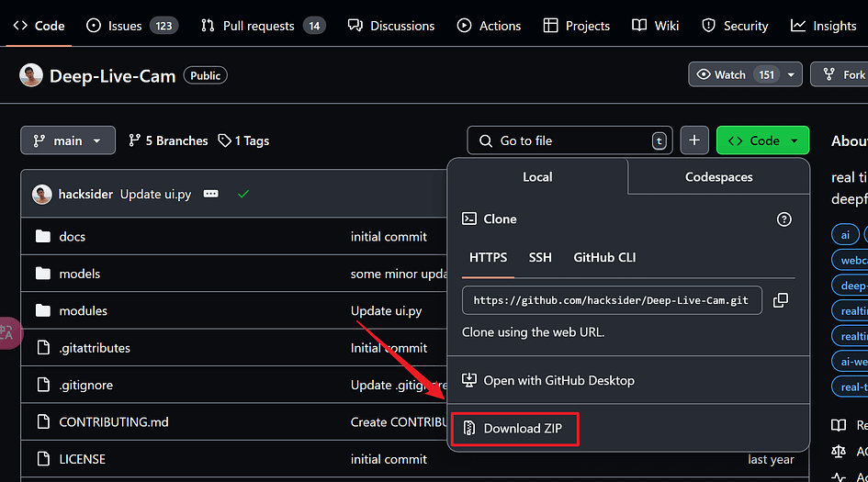Go to the Discussions tab
This screenshot has width=868, height=482.
[391, 26]
